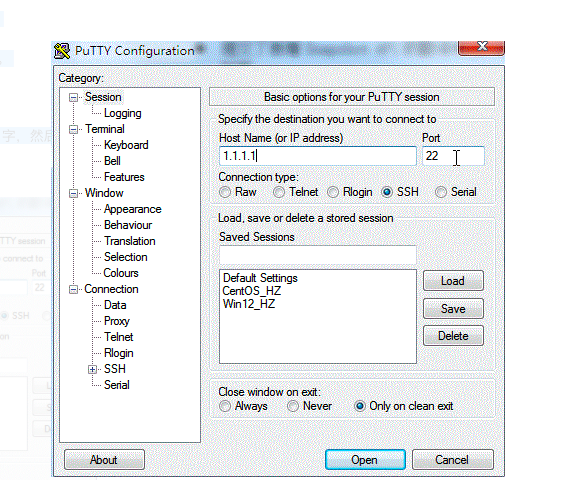Select the Raw connection type

pos(225,192)
